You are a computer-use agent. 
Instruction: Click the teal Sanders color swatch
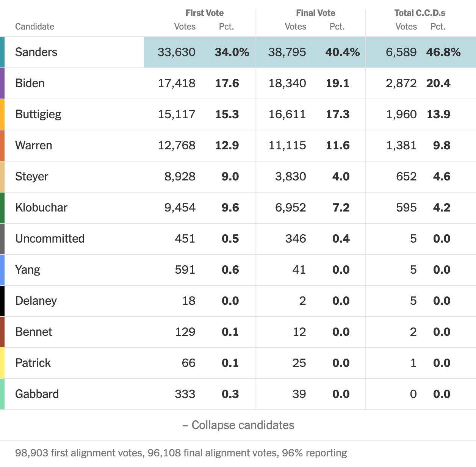tap(2, 52)
